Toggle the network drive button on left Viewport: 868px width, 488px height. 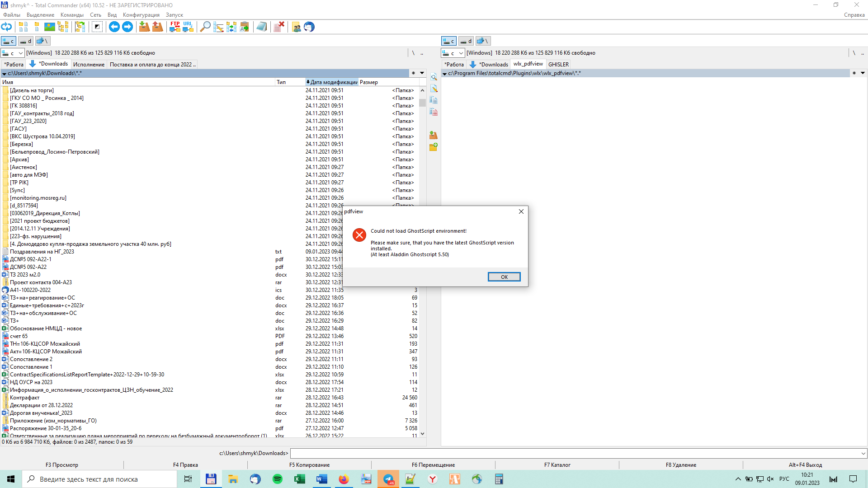42,41
